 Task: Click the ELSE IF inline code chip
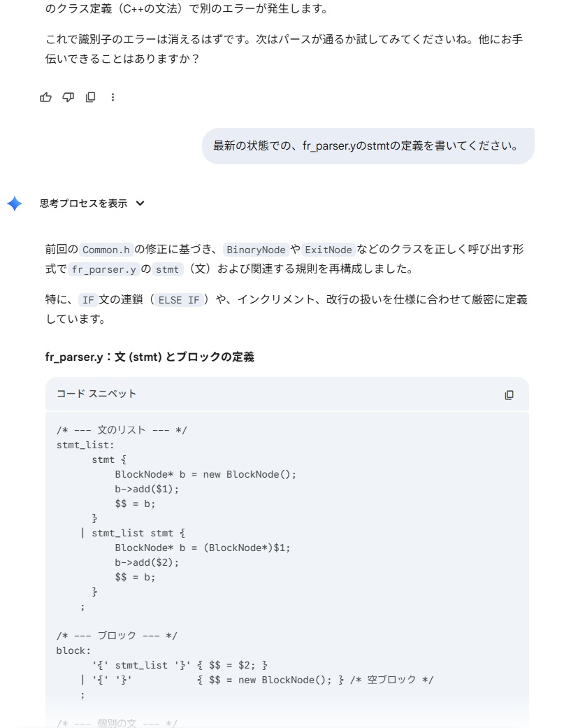(x=178, y=300)
